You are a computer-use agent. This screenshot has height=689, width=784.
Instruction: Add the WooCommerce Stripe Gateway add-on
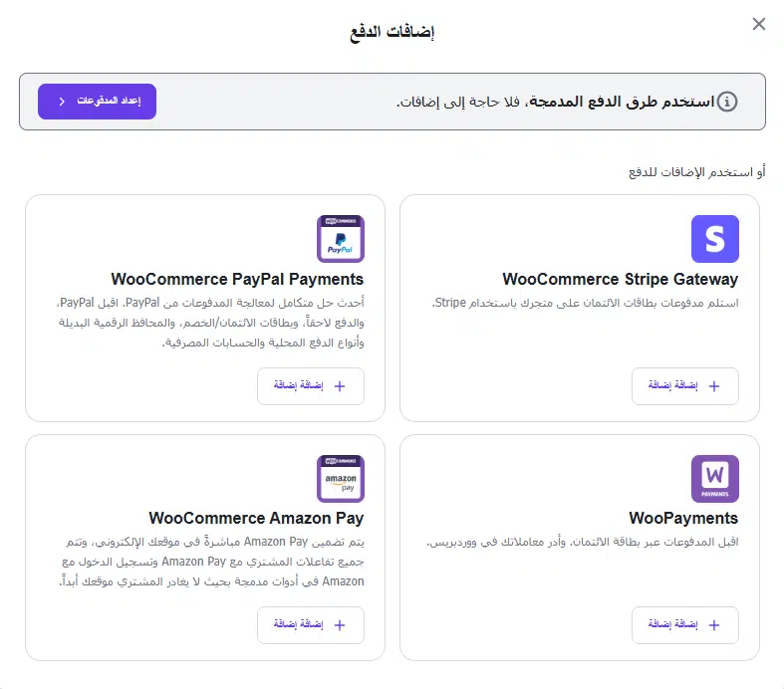pyautogui.click(x=685, y=386)
